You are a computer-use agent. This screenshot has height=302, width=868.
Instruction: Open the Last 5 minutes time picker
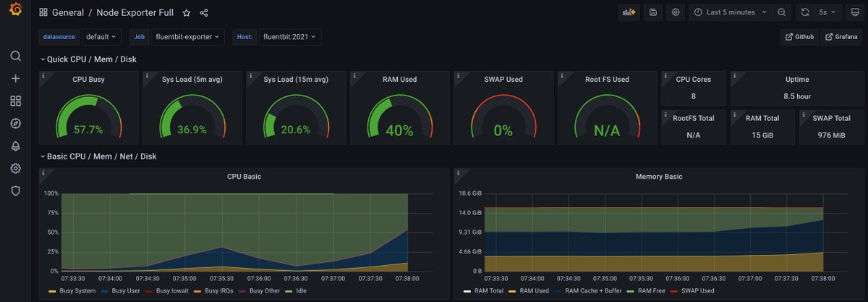730,12
